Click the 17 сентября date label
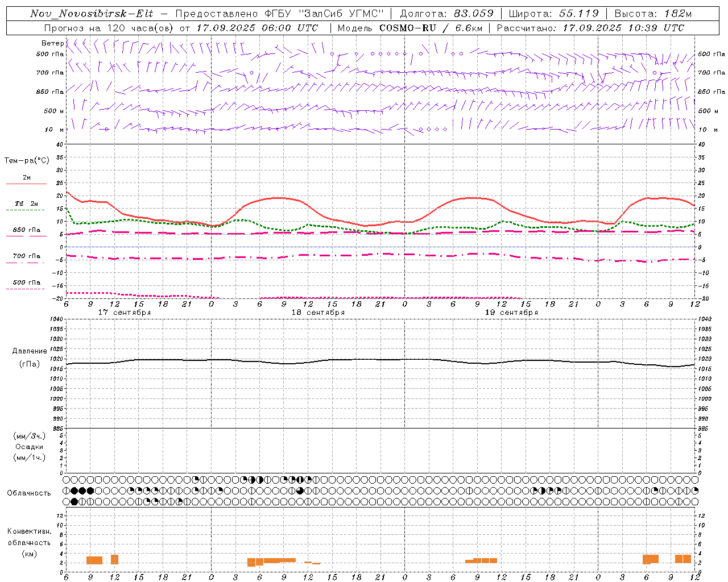The image size is (728, 582). (125, 313)
